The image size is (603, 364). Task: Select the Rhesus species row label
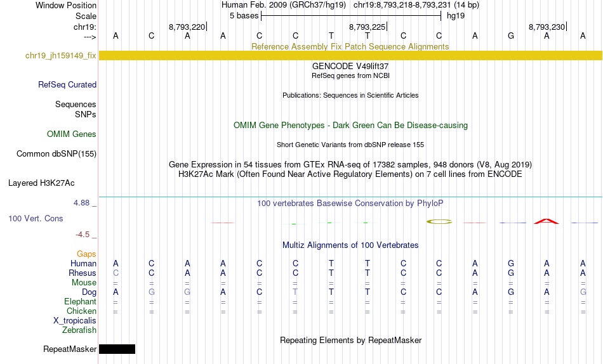[x=83, y=273]
